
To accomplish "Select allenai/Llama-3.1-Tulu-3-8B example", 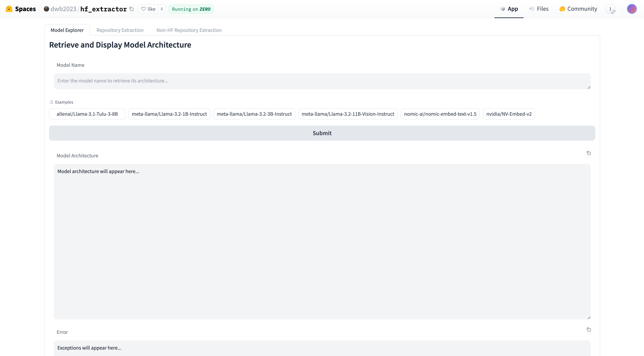I will (x=87, y=114).
